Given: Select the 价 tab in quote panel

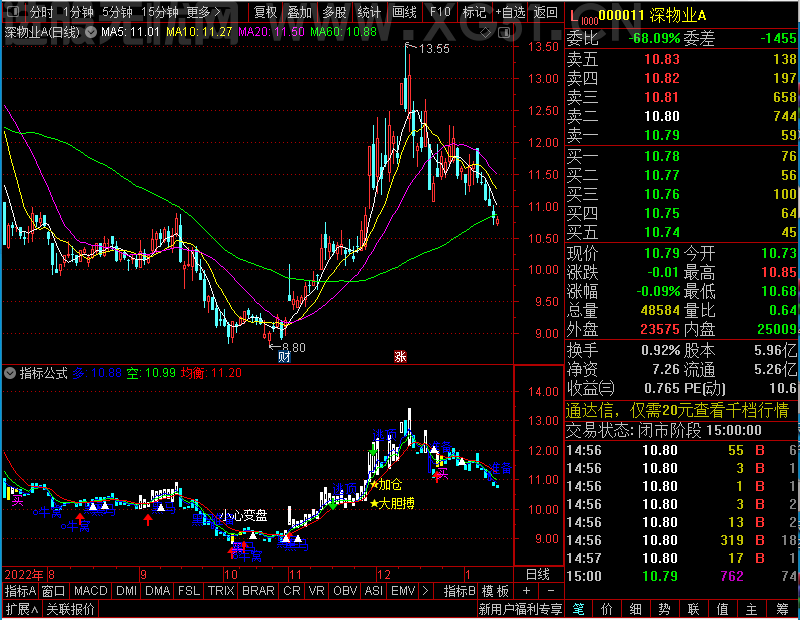Looking at the screenshot, I should (x=607, y=609).
